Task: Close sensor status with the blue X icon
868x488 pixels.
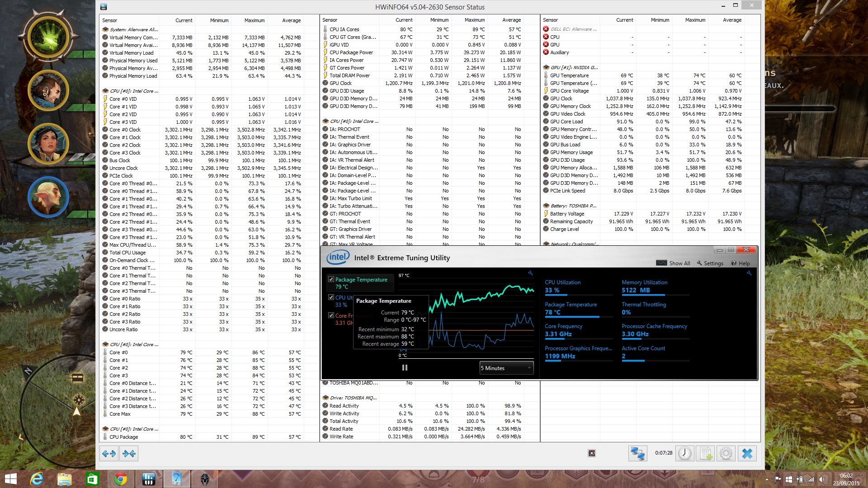Action: pyautogui.click(x=747, y=453)
